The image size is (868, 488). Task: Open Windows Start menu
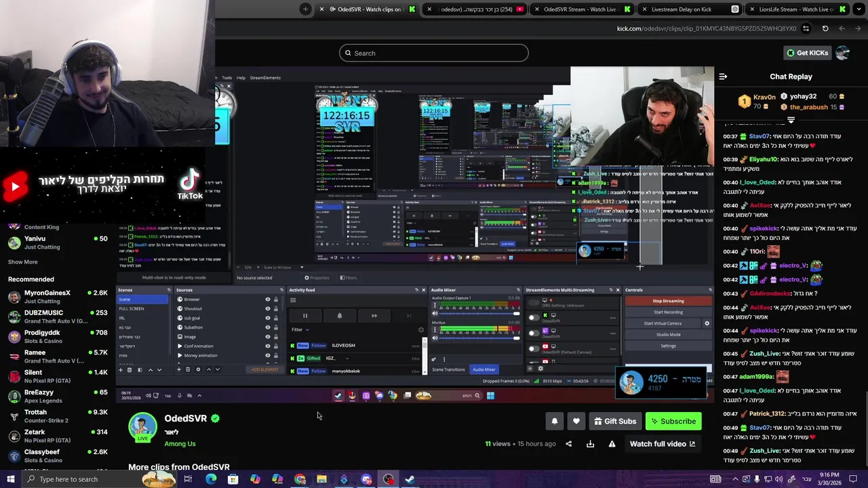click(x=10, y=479)
